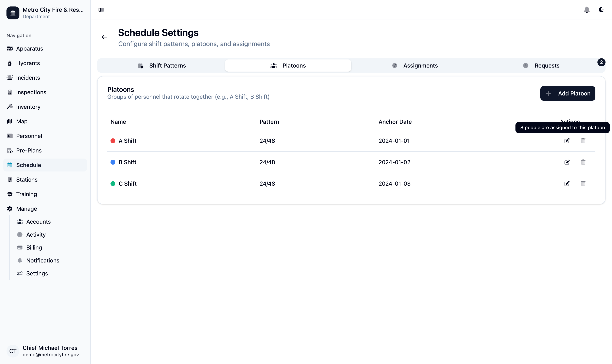
Task: Delete the A Shift platoon
Action: [583, 141]
